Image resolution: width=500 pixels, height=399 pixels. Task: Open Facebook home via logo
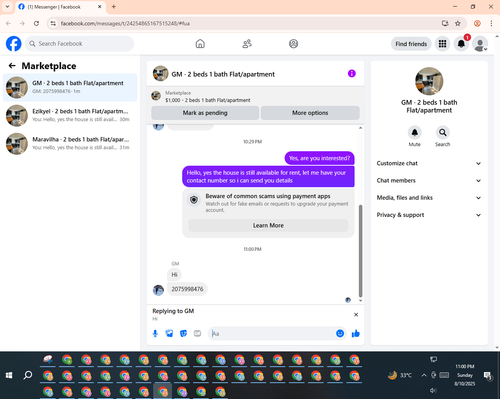[14, 44]
